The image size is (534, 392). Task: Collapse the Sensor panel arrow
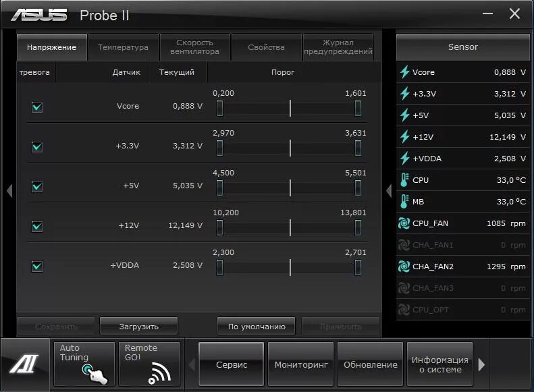click(389, 190)
